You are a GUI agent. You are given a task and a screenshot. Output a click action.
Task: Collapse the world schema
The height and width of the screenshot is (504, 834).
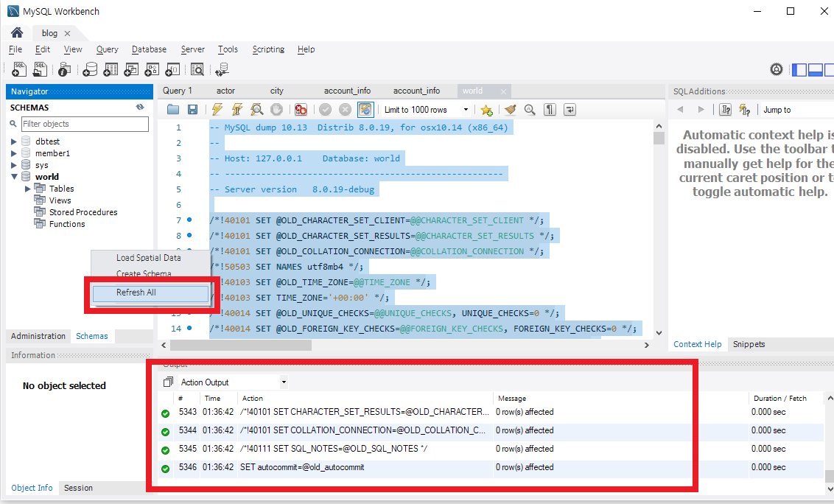[x=14, y=177]
